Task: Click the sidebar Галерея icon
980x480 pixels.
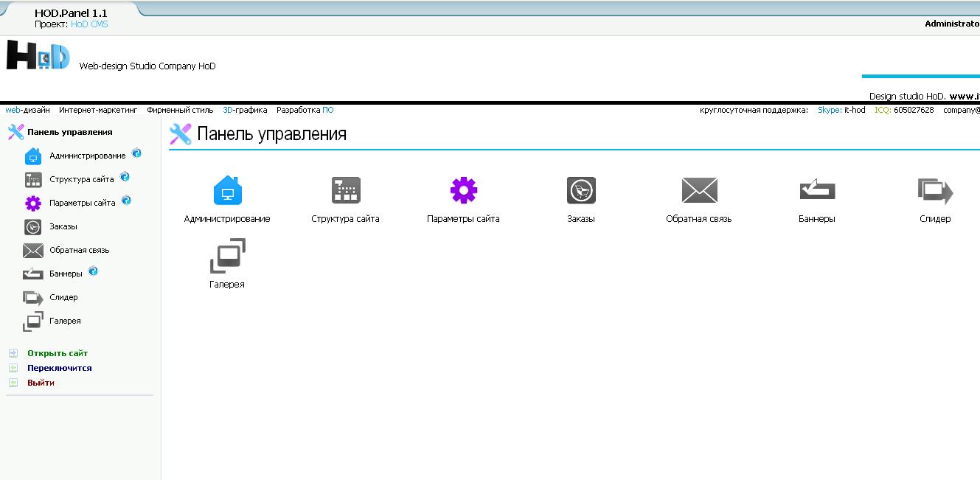Action: click(x=33, y=321)
